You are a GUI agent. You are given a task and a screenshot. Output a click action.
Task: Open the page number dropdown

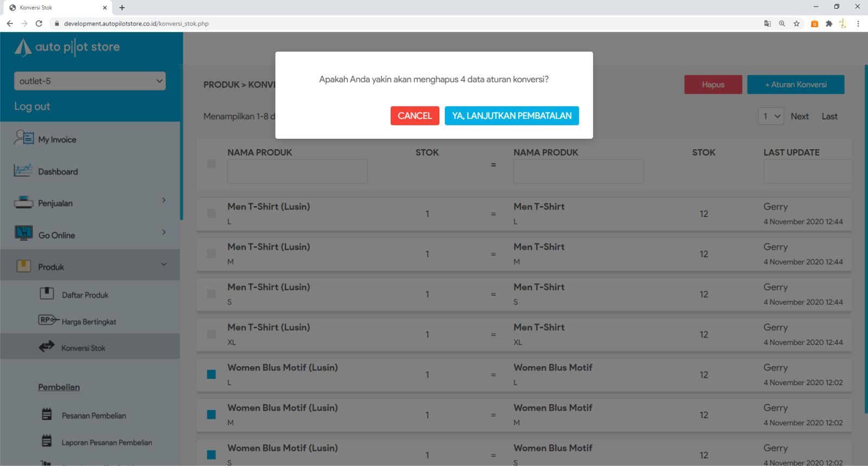pos(770,116)
